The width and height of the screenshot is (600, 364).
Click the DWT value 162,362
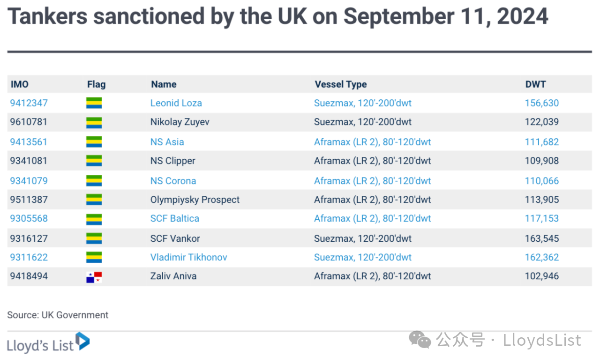click(542, 257)
